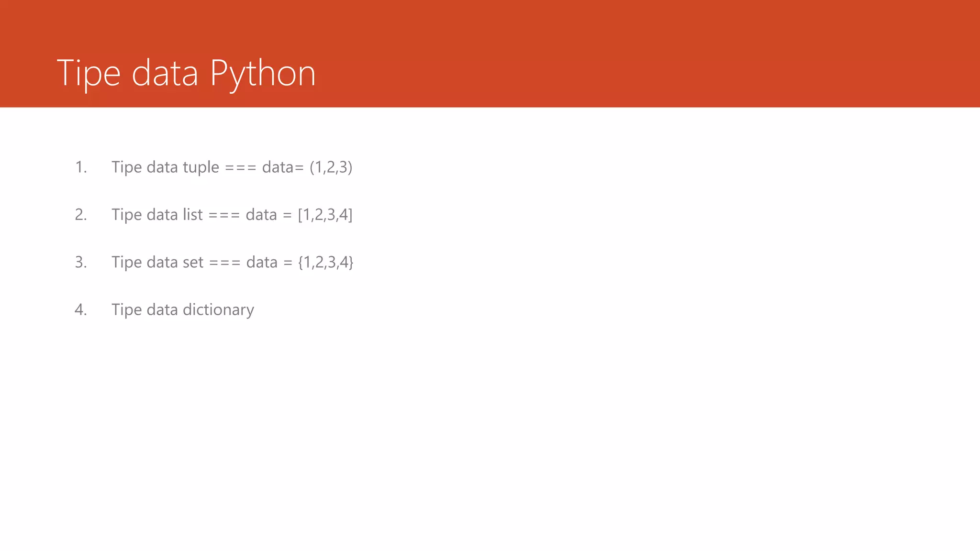The image size is (980, 551).
Task: Click the list value [1,2,3,4]
Action: click(325, 215)
